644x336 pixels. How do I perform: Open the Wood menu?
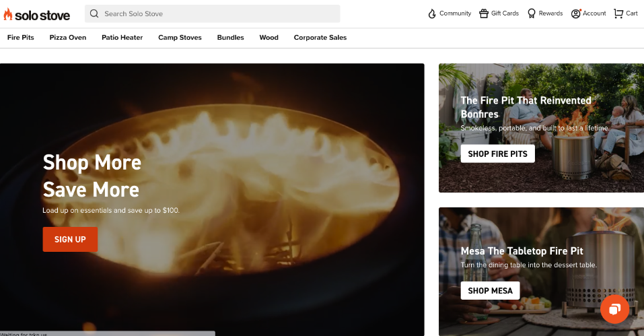coord(269,38)
